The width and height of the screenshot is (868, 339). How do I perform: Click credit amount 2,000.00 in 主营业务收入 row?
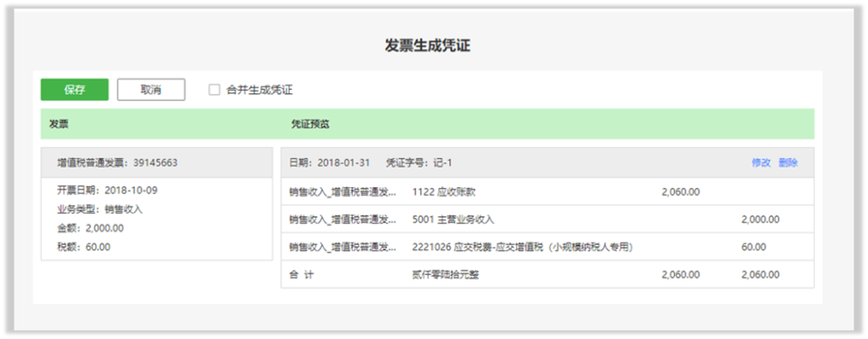tap(760, 219)
